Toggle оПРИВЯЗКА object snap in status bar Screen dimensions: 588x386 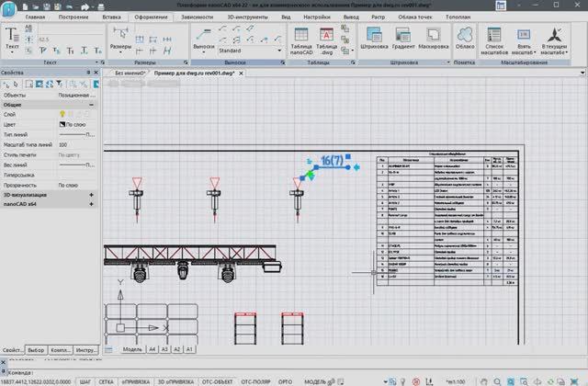tap(135, 381)
